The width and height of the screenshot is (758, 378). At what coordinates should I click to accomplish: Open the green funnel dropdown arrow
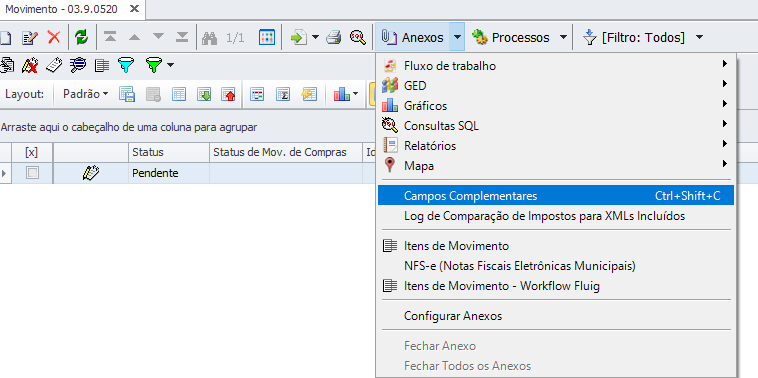170,65
